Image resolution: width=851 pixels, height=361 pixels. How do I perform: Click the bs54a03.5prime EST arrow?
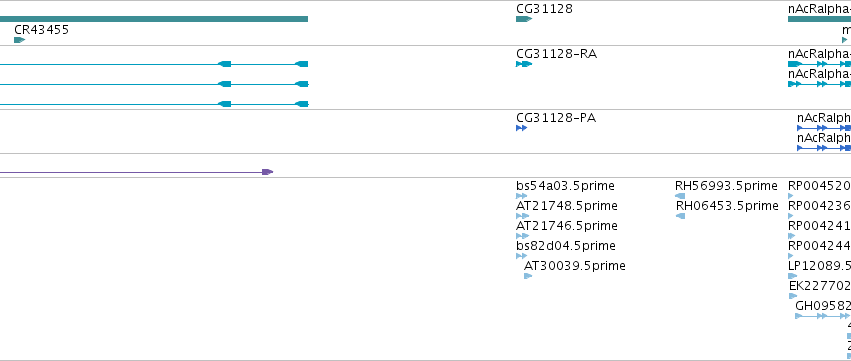[x=522, y=196]
